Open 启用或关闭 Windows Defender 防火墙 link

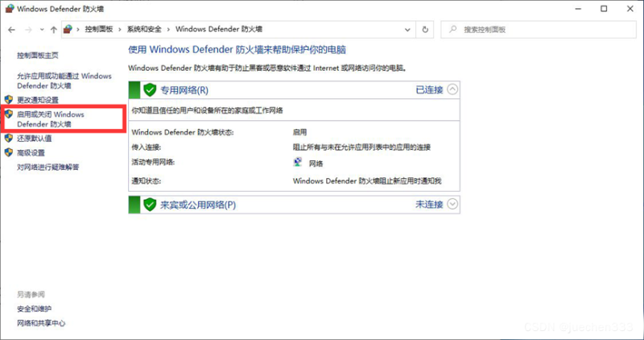(51, 119)
